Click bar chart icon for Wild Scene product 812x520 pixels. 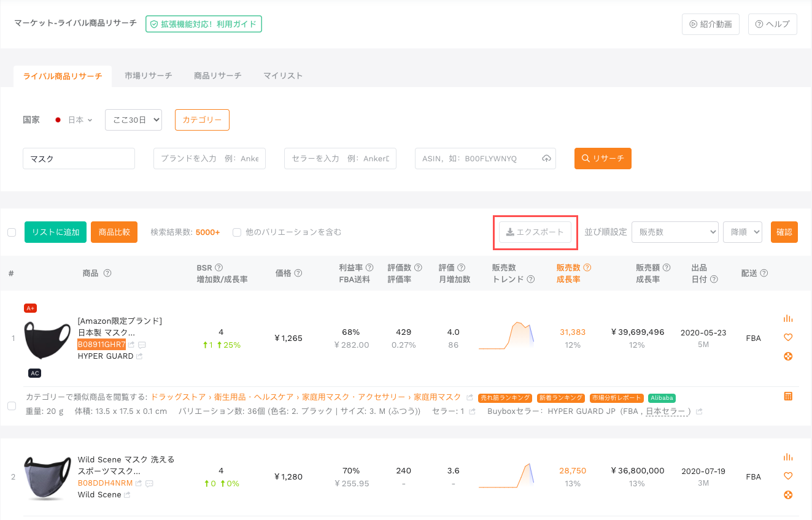coord(788,457)
